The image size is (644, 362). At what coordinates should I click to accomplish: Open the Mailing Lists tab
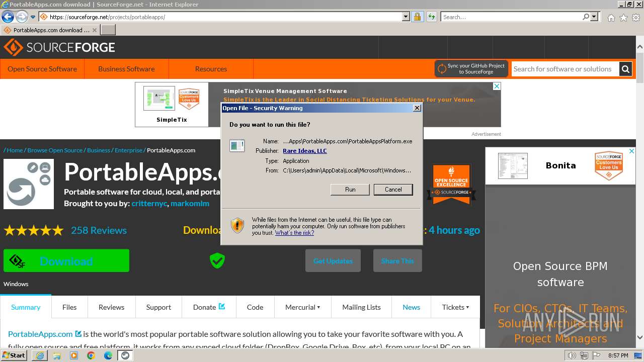click(x=361, y=307)
